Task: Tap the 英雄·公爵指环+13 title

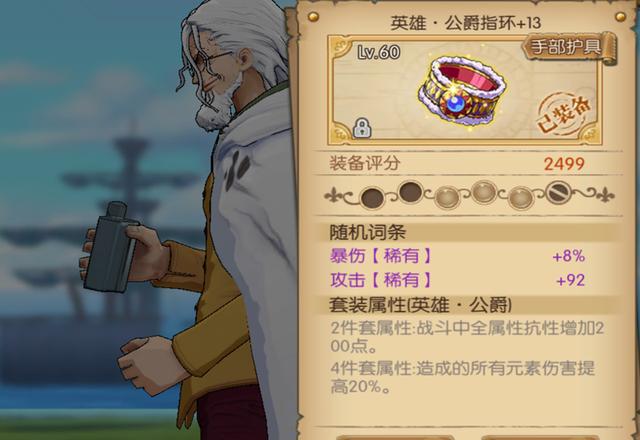Action: [466, 23]
